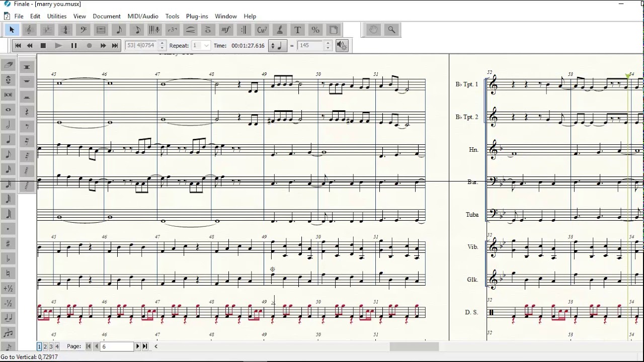Select the Eraser in Simple Entry palette

(8, 65)
